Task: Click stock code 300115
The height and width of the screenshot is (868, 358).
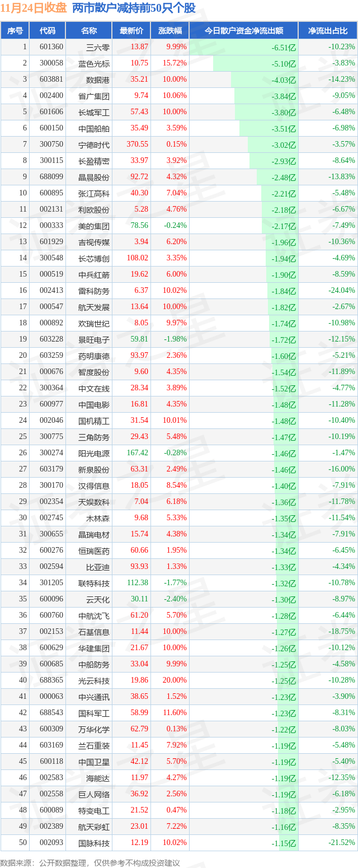Action: click(x=51, y=161)
